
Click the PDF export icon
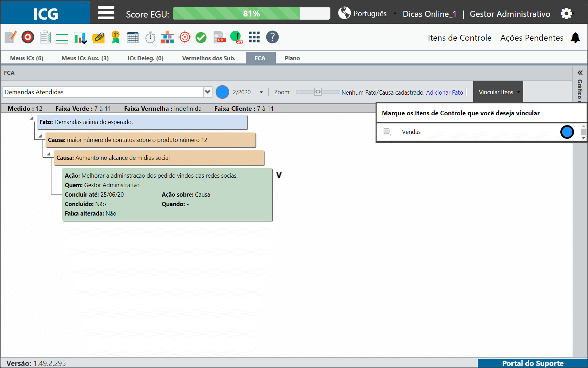219,37
